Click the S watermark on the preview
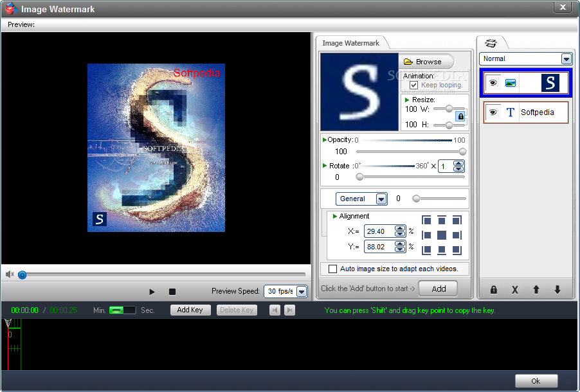 [x=100, y=219]
